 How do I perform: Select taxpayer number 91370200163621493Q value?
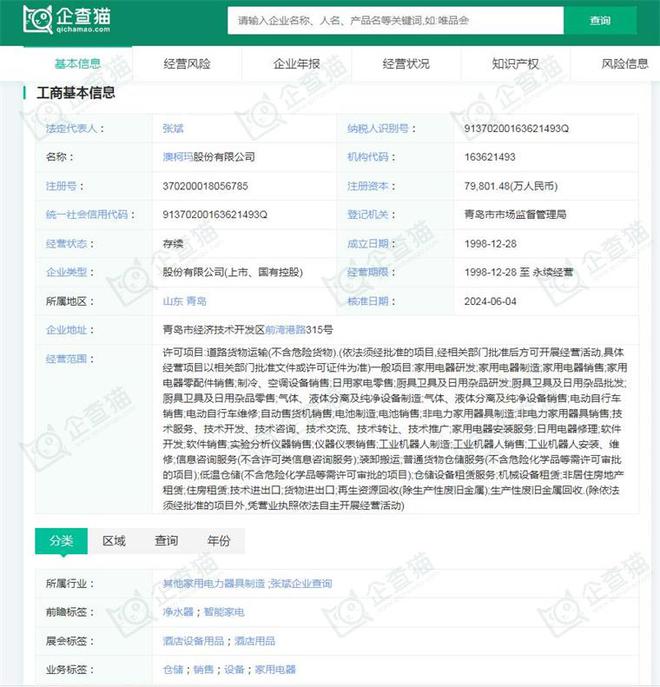click(516, 128)
